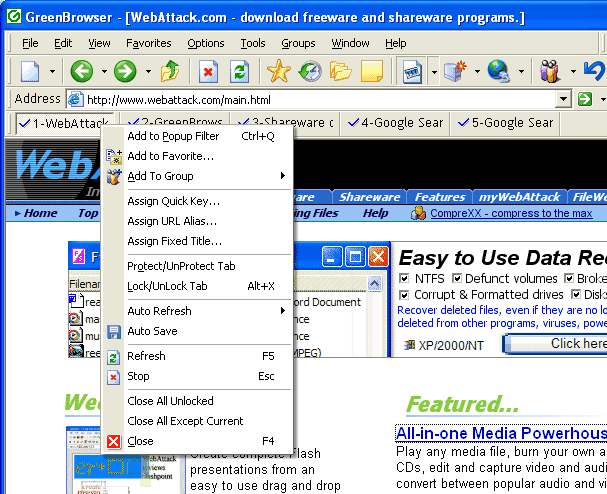Open the Favorites menu
Viewport: 607px width, 494px height.
point(149,43)
